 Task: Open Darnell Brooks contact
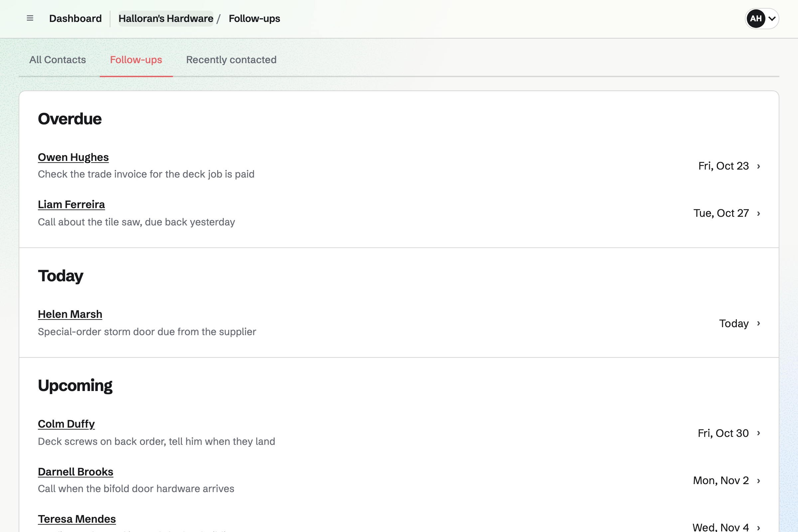click(76, 471)
